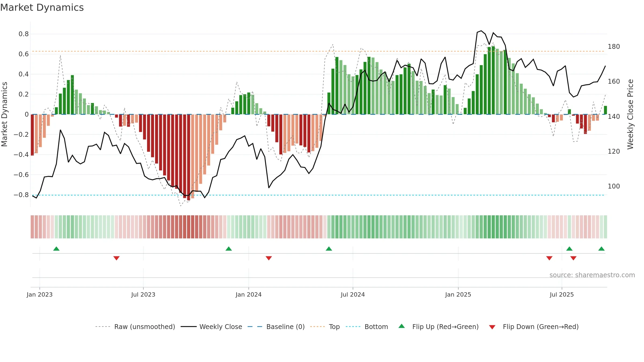The width and height of the screenshot is (644, 362).
Task: Click the Market Dynamics chart title
Action: pyautogui.click(x=42, y=8)
